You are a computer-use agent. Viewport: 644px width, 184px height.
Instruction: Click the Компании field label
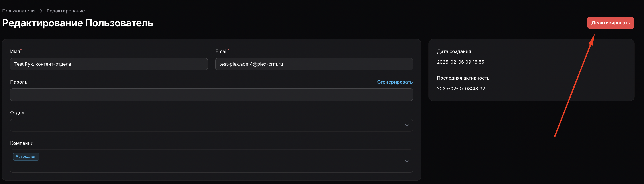(22, 143)
